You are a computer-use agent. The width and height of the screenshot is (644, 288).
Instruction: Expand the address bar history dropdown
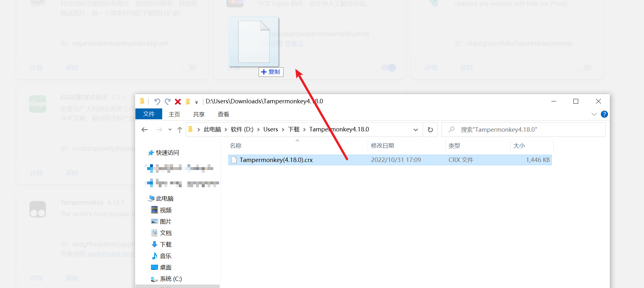(415, 129)
